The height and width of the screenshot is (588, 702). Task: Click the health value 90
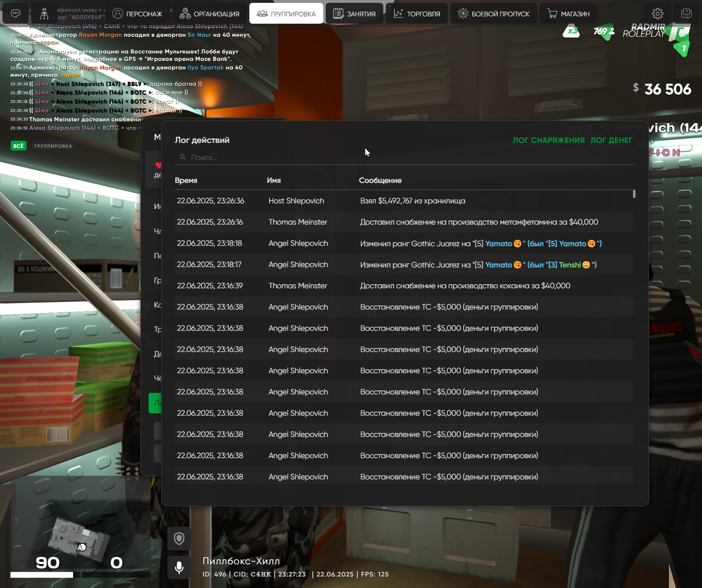(47, 563)
